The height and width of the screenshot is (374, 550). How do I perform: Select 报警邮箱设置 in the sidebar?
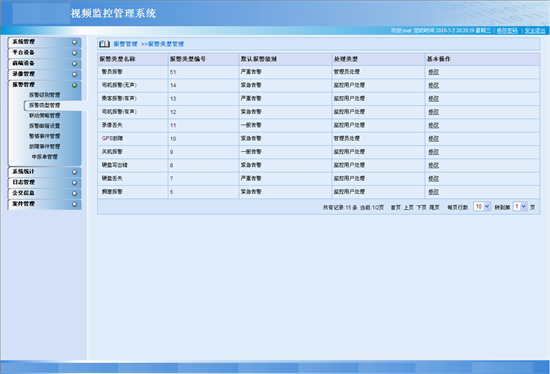click(45, 126)
